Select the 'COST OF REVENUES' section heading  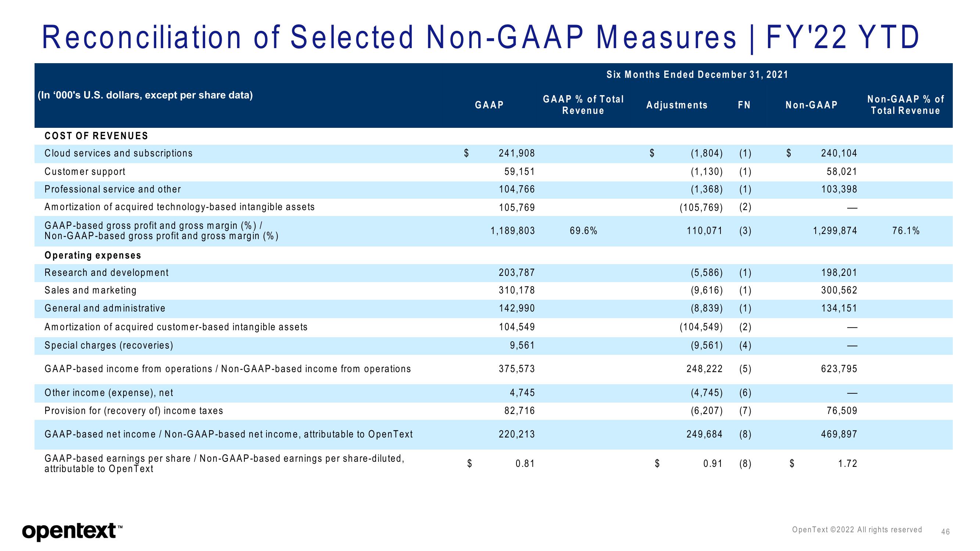pos(96,136)
